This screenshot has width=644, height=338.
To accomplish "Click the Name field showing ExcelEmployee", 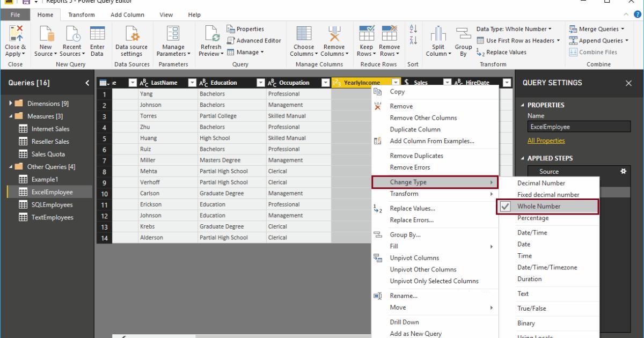I will [579, 127].
